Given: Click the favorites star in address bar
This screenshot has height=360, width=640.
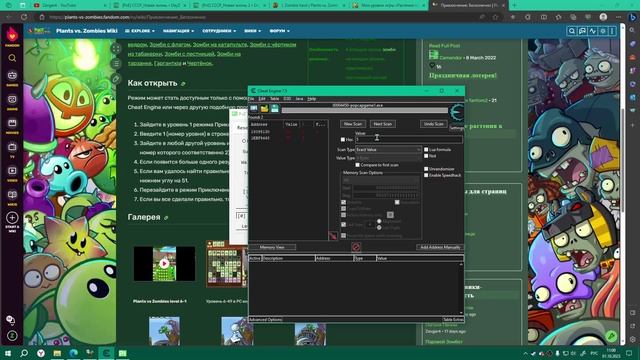Looking at the screenshot, I should point(495,17).
